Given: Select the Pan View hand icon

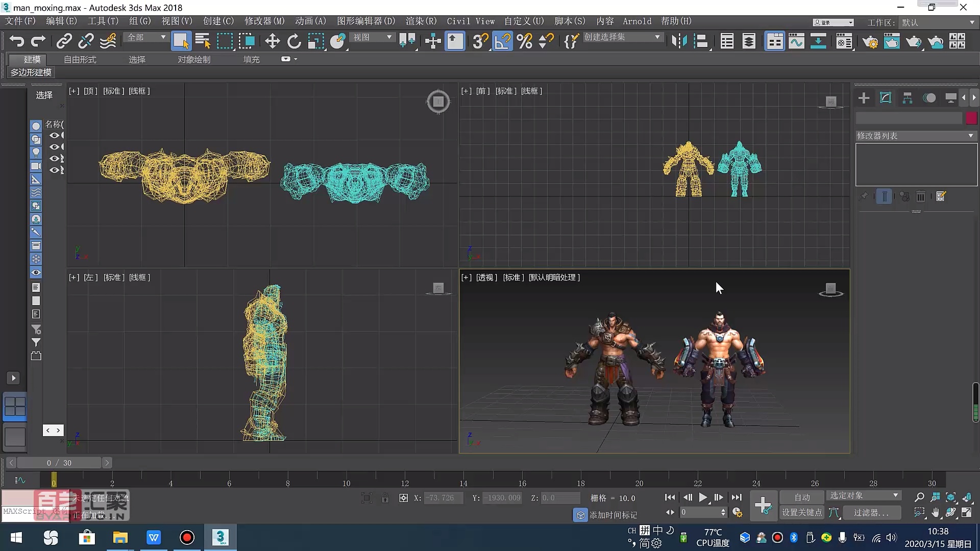Looking at the screenshot, I should [935, 513].
